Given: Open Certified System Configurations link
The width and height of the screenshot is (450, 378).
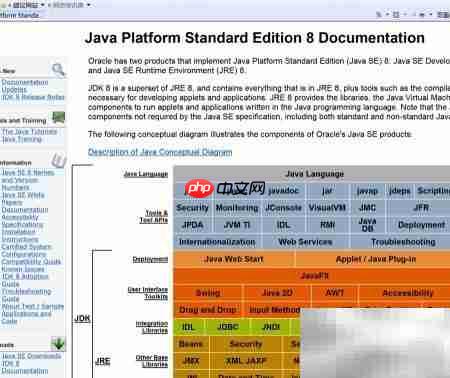Looking at the screenshot, I should click(26, 250).
